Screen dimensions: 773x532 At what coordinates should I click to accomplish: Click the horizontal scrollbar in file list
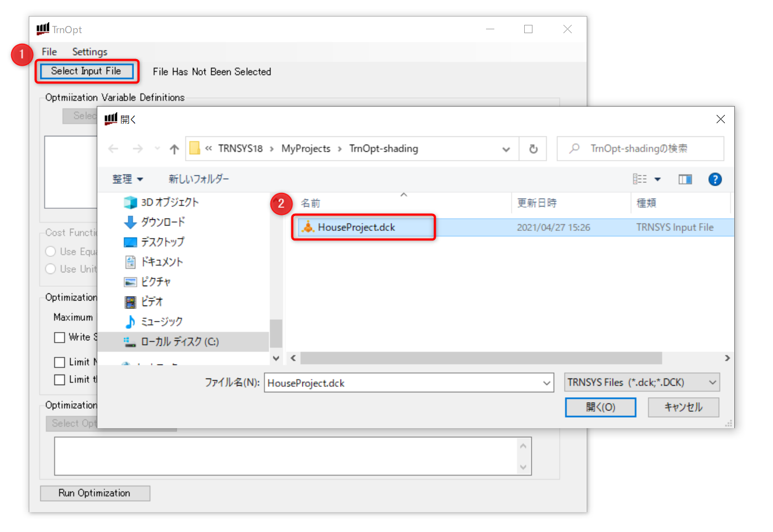click(x=481, y=359)
